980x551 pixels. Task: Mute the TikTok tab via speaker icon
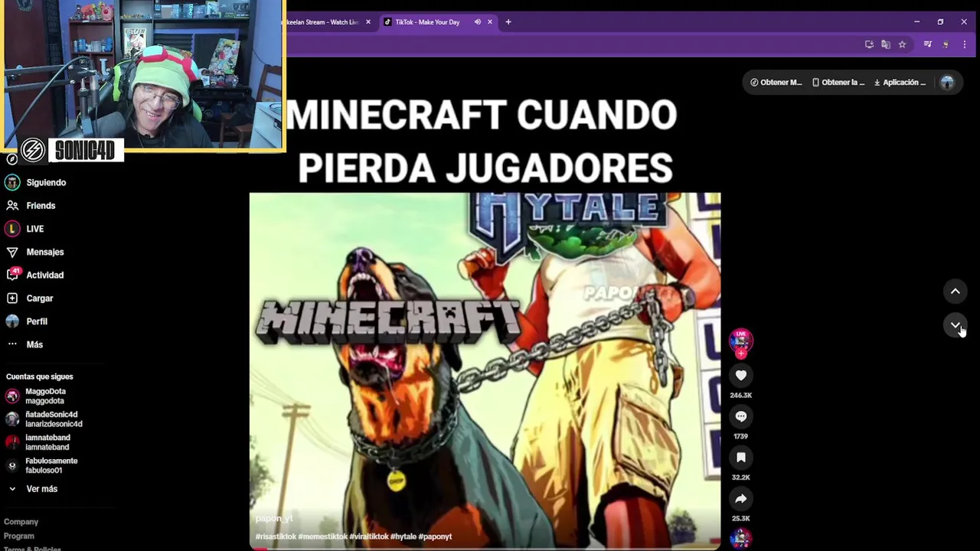[478, 22]
